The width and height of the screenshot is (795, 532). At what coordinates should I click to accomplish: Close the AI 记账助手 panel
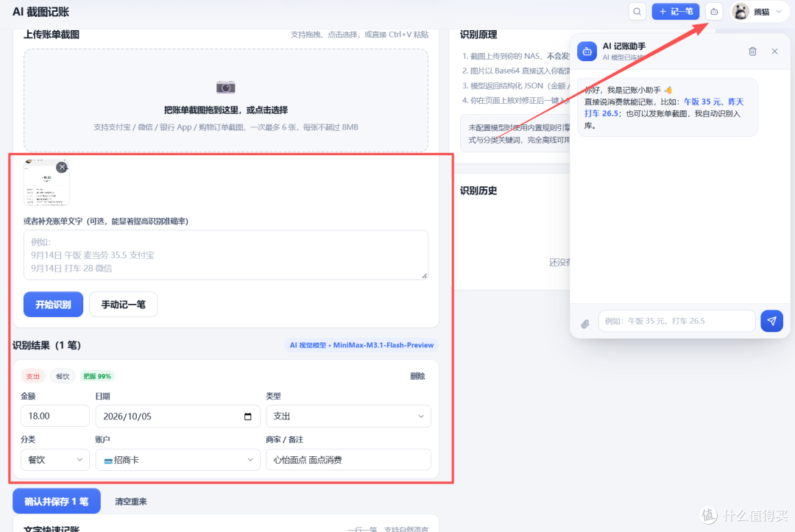[x=774, y=52]
